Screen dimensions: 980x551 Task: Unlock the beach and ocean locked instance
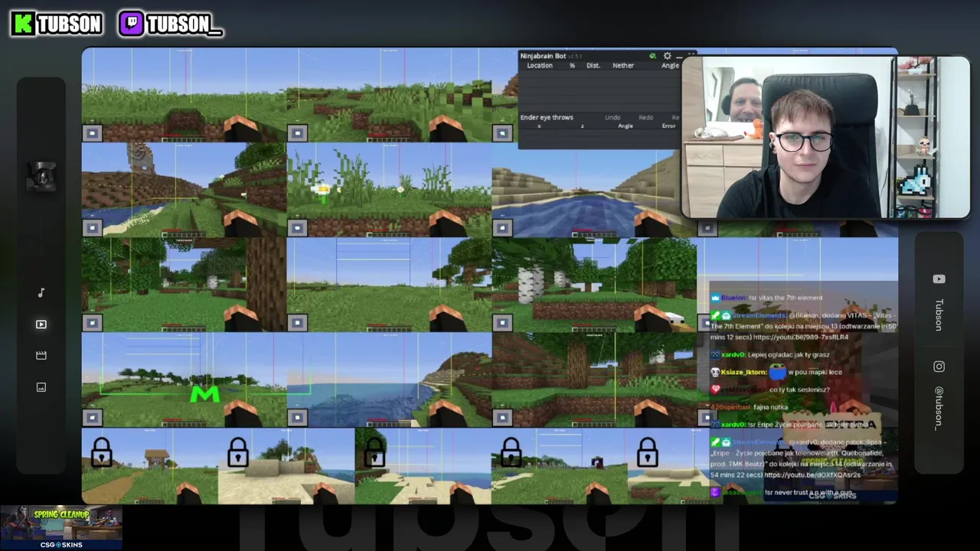point(374,452)
